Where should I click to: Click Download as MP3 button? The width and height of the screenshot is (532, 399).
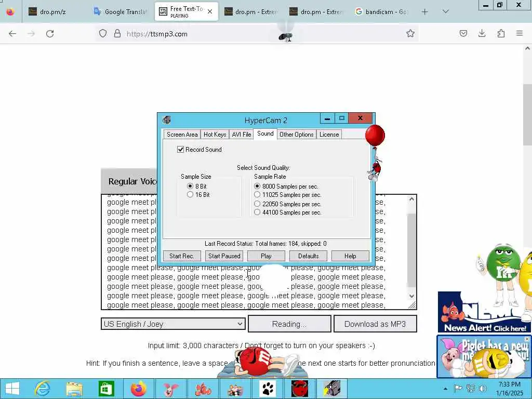tap(375, 324)
